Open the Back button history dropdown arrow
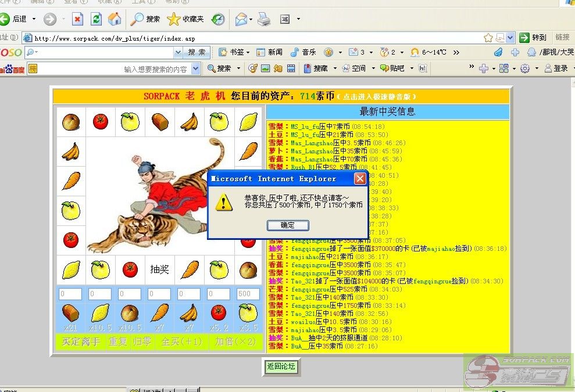The image size is (575, 392). tap(34, 19)
